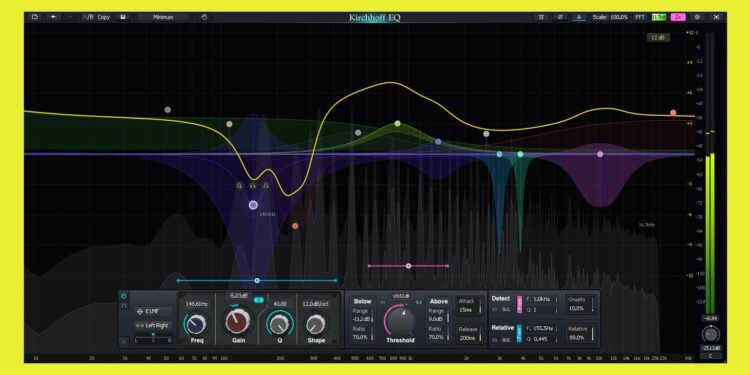Click the undo arrow in top bar
Screen dimensions: 750x375
point(54,17)
